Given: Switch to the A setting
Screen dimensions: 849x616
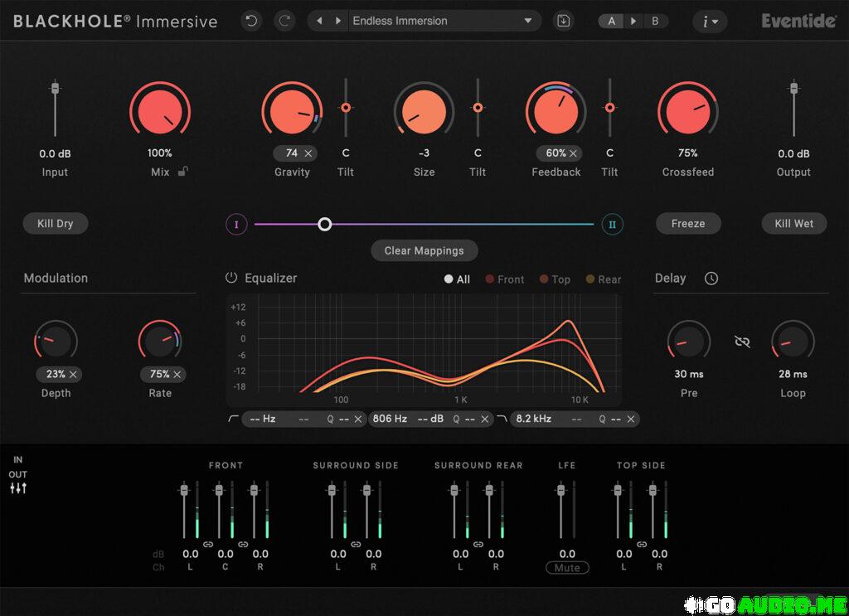Looking at the screenshot, I should click(x=612, y=21).
